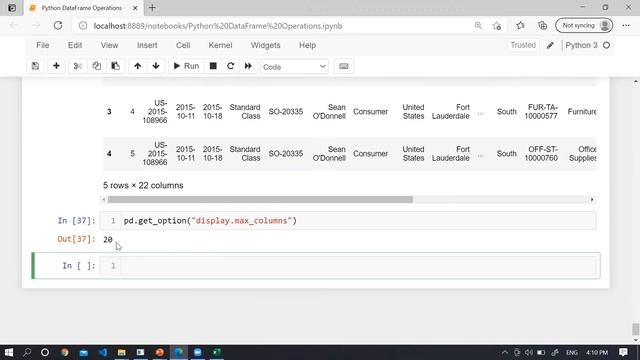Open the Widgets menu
640x360 pixels.
click(265, 45)
